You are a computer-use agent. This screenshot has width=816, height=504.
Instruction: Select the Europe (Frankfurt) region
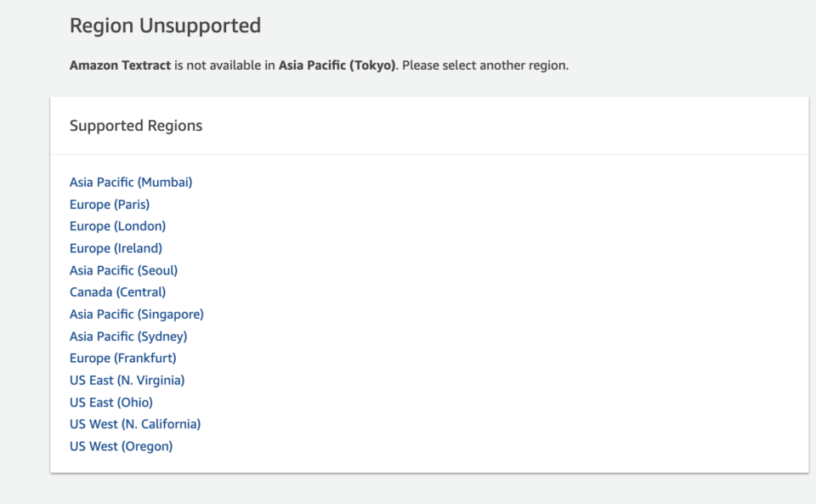[x=122, y=358]
